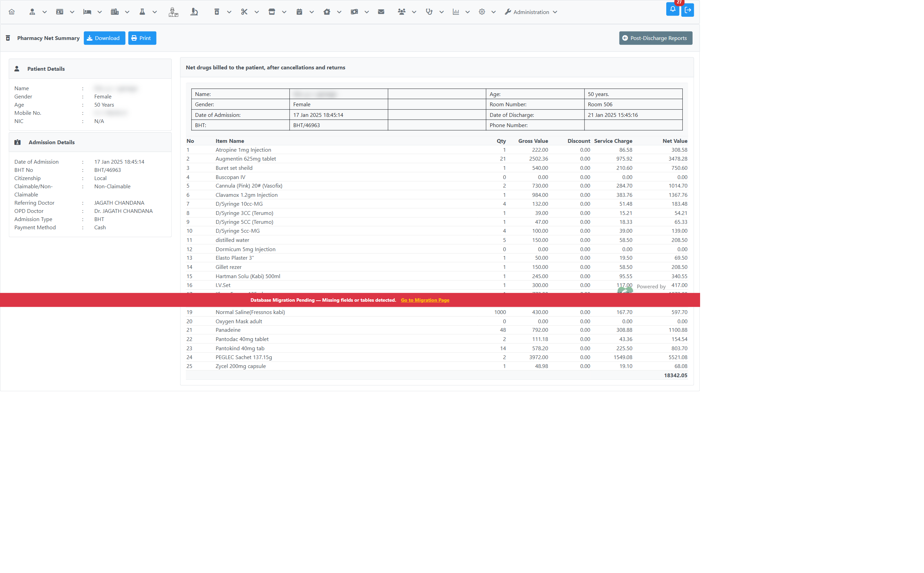Screen dimensions: 924x573
Task: Expand the chevron next to Administration
Action: click(x=555, y=12)
